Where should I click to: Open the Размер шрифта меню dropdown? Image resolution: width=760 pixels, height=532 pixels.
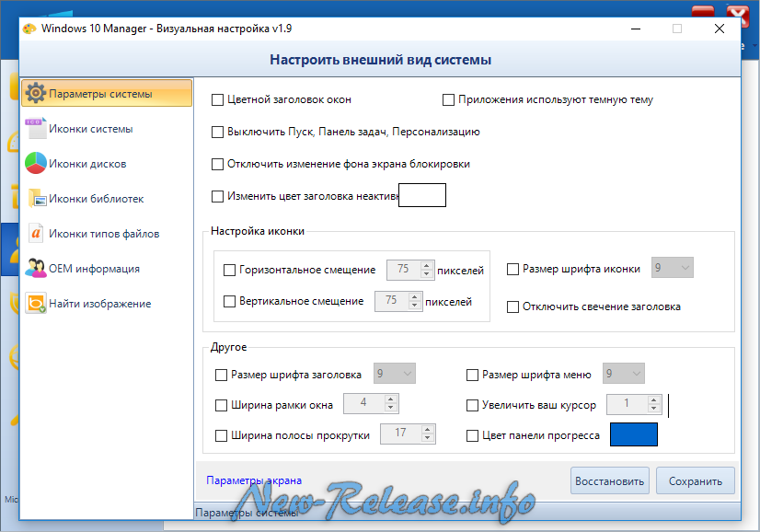(623, 374)
